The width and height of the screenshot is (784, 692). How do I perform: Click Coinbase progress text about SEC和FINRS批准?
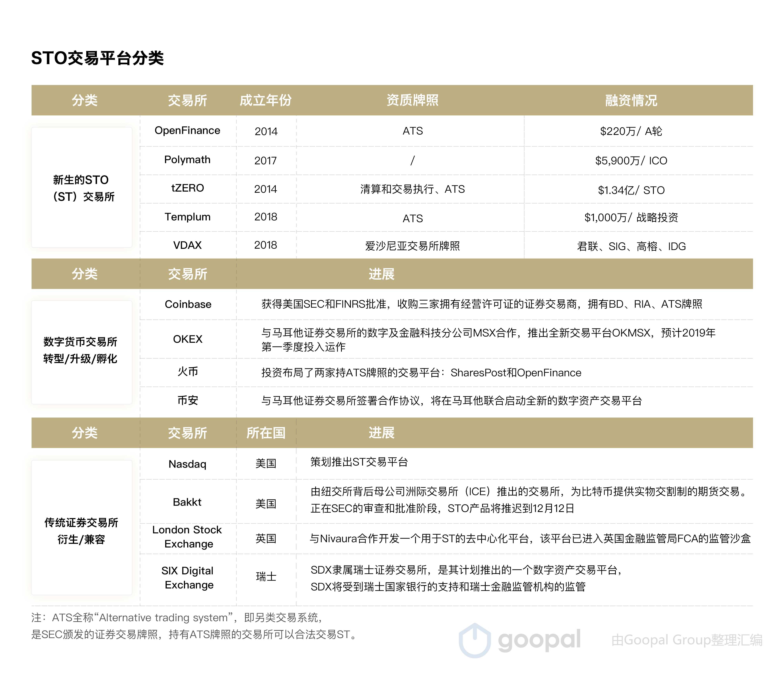coord(482,304)
